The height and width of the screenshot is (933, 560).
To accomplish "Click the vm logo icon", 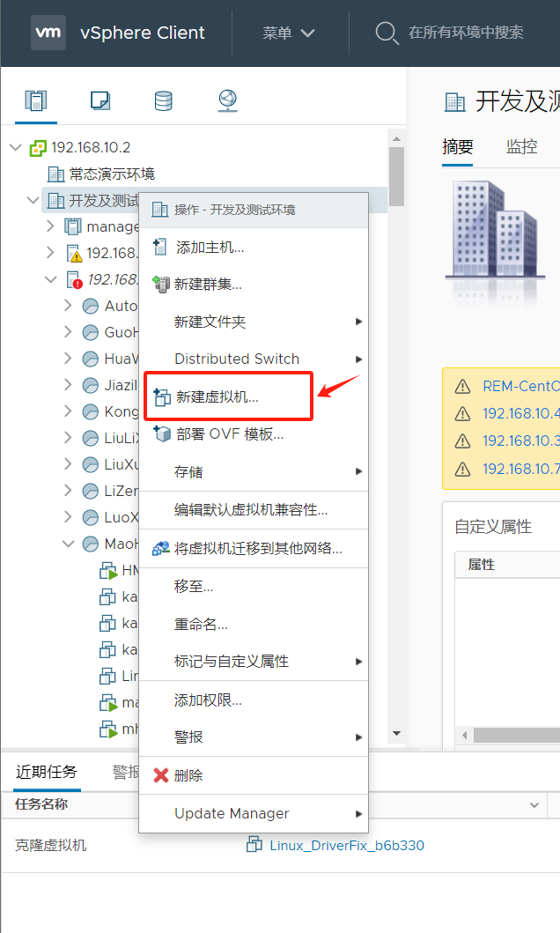I will (48, 32).
